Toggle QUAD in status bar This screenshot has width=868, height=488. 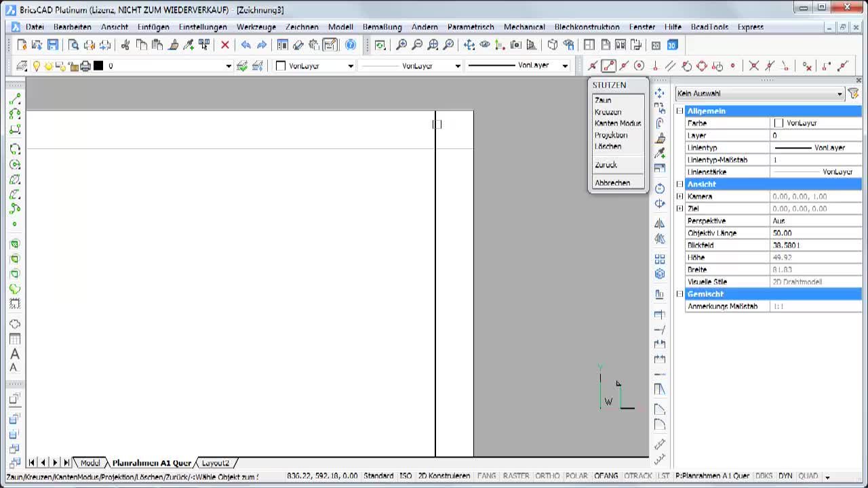pos(808,476)
